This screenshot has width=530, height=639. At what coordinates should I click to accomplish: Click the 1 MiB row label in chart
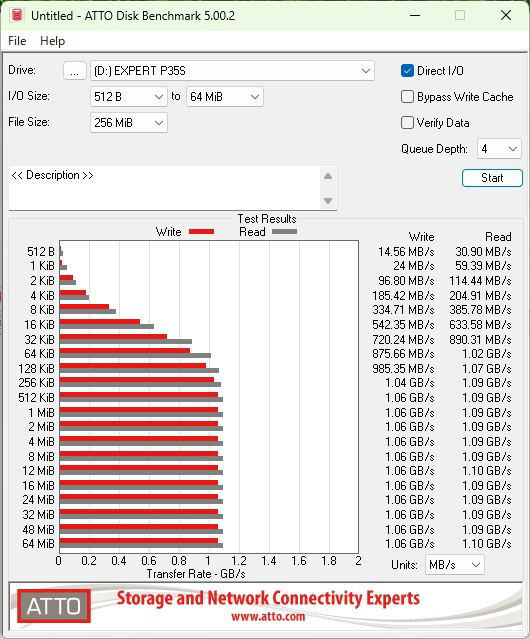41,412
